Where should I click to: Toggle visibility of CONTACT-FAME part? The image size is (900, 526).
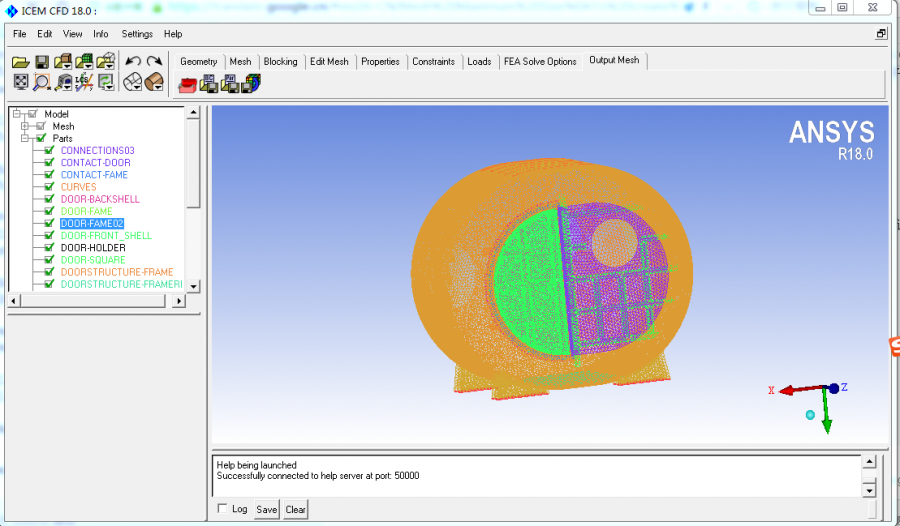click(49, 175)
